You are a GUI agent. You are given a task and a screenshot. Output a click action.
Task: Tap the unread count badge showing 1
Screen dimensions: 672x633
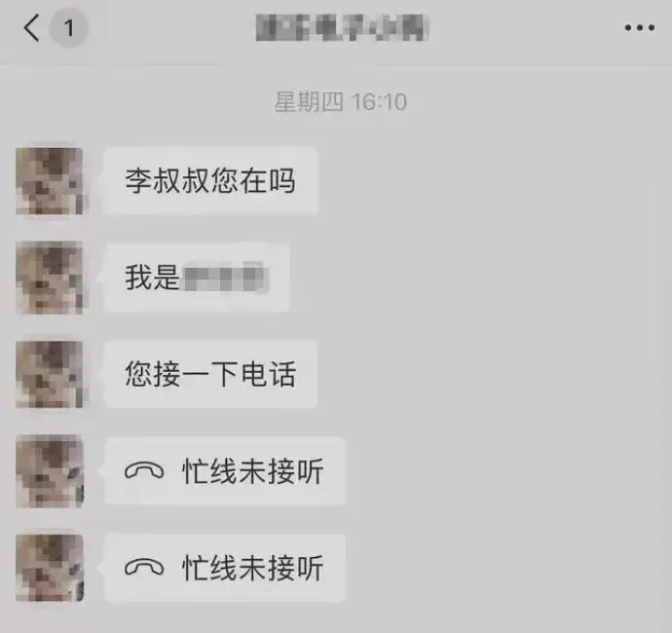tap(69, 28)
